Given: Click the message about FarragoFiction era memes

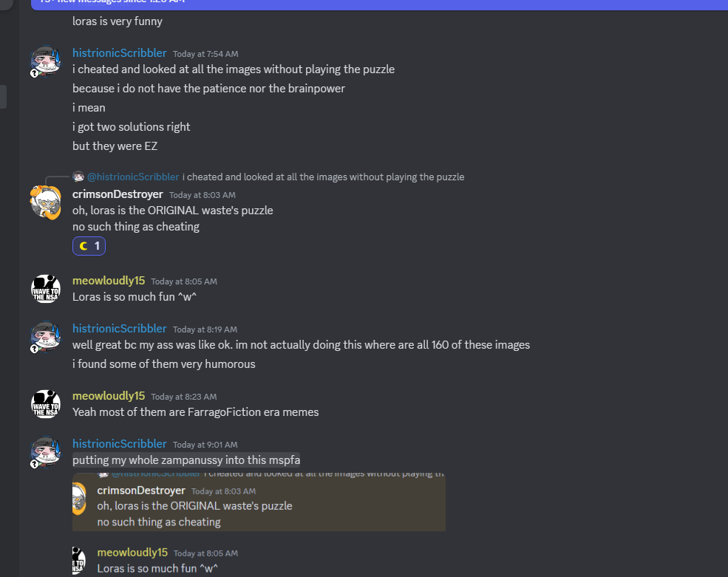Looking at the screenshot, I should [x=195, y=412].
